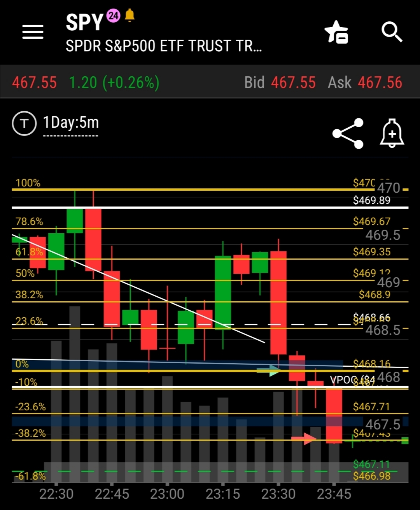Image resolution: width=420 pixels, height=510 pixels.
Task: Tap the $468.9 price label
Action: click(374, 294)
